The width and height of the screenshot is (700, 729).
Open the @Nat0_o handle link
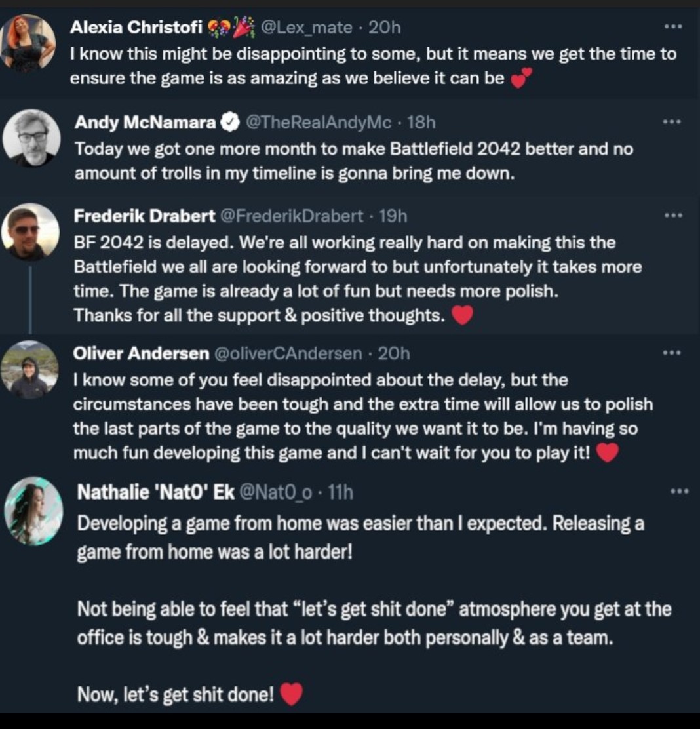(275, 492)
